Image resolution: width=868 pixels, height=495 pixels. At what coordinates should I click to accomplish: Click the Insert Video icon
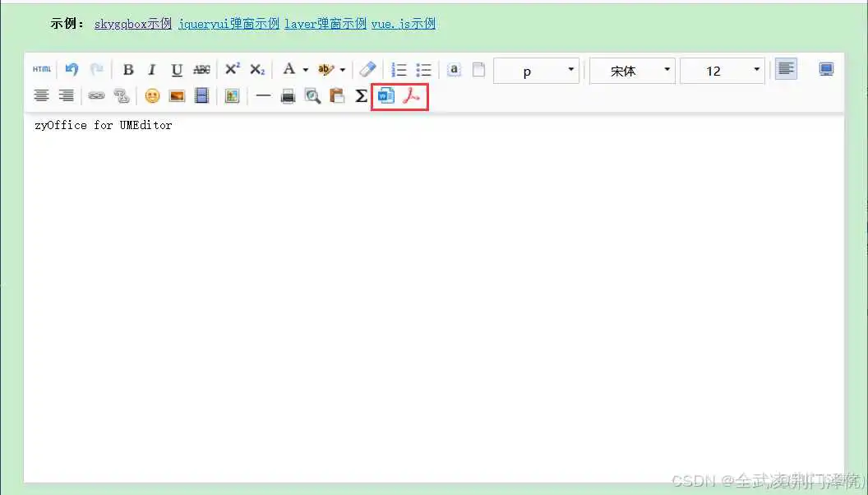point(201,96)
